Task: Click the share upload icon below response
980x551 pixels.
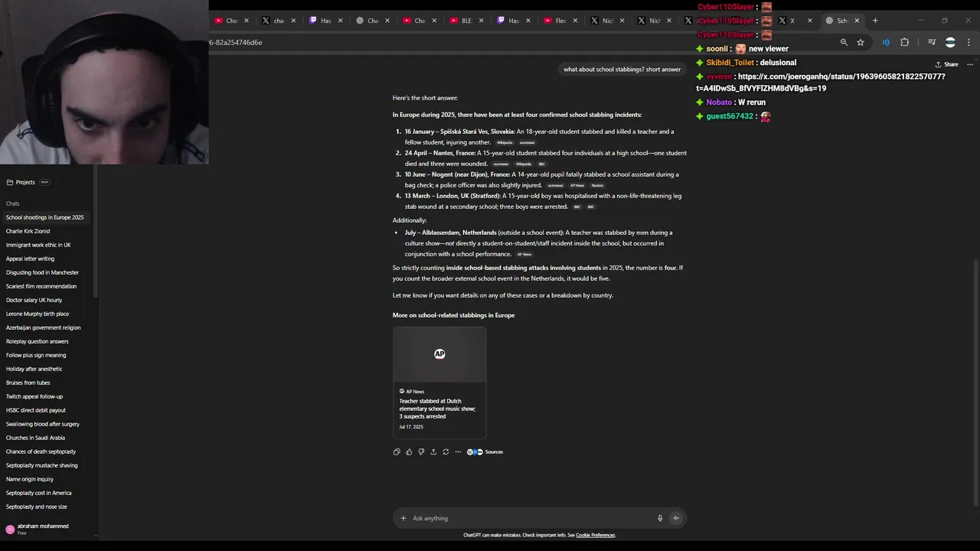Action: [433, 452]
